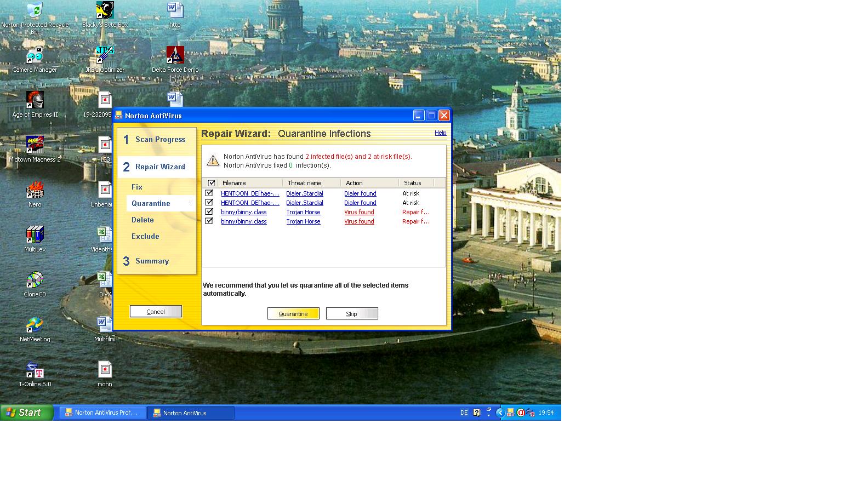Click the T-Online tray icon
Viewport: 855px width, 504px height.
[x=531, y=413]
